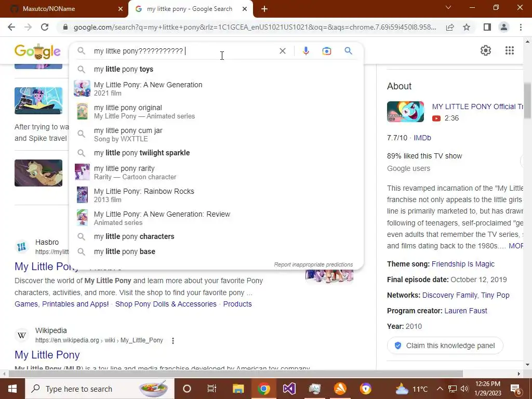This screenshot has width=532, height=399.
Task: Click 'Claim this knowledge panel' button
Action: point(445,345)
